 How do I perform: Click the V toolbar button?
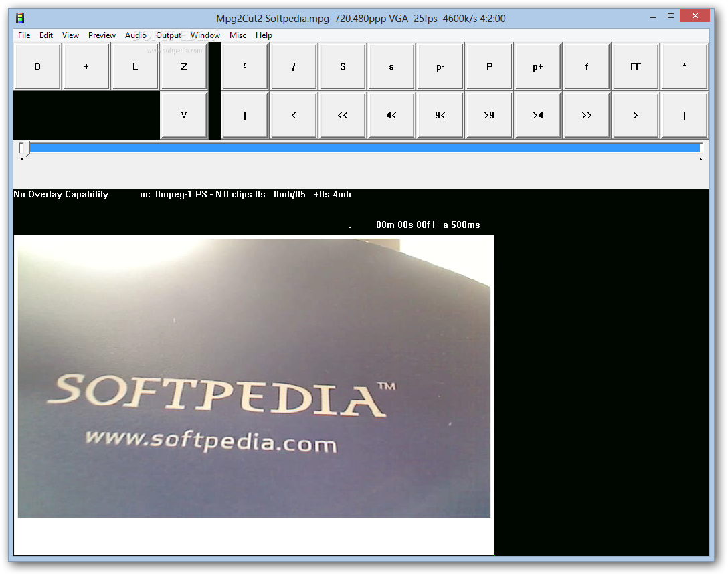click(184, 115)
